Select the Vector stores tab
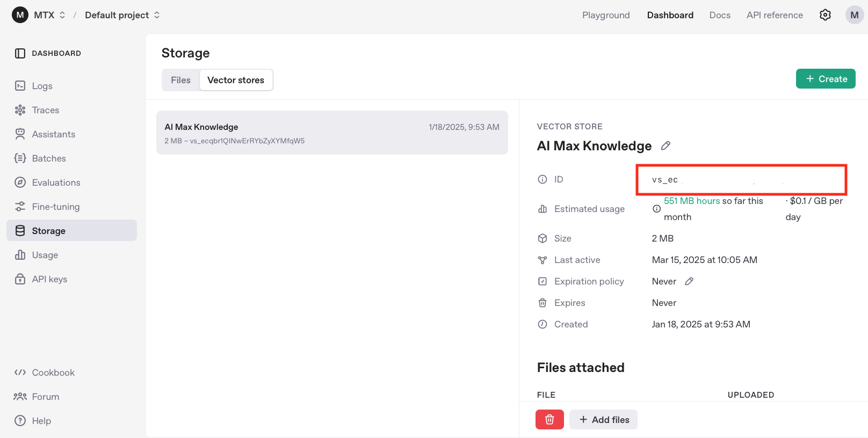Viewport: 868px width, 438px height. click(236, 80)
